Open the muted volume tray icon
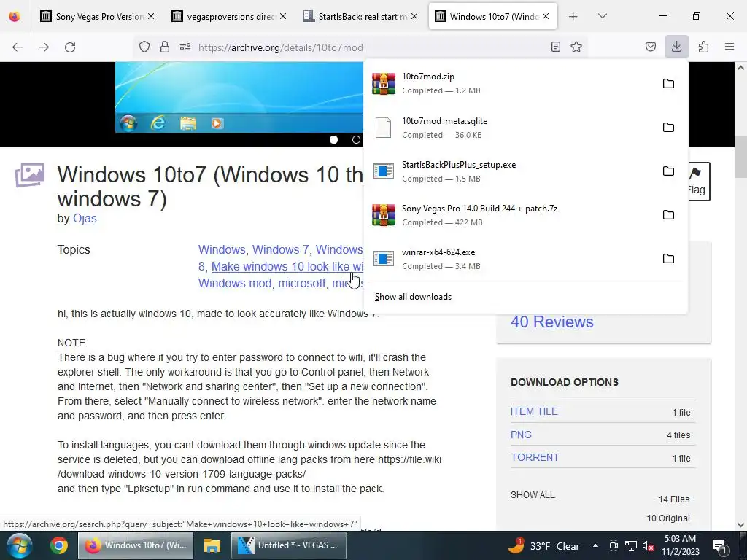The image size is (747, 560). coord(648,545)
